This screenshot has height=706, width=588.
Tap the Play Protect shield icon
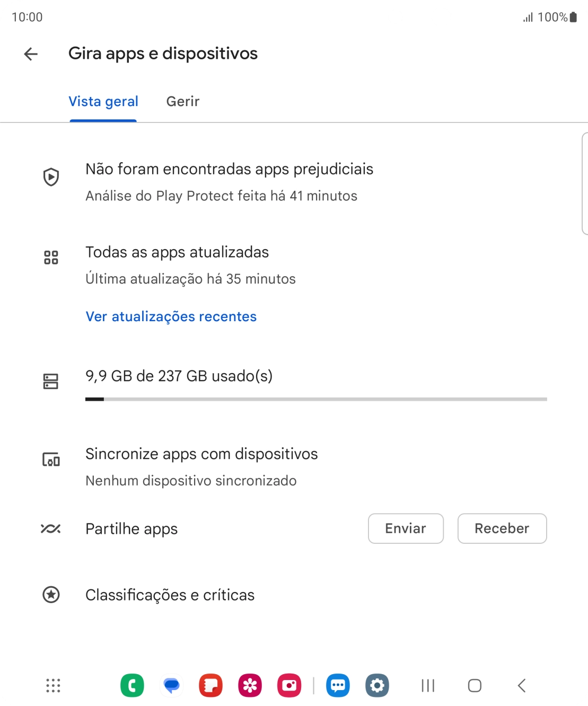click(51, 177)
